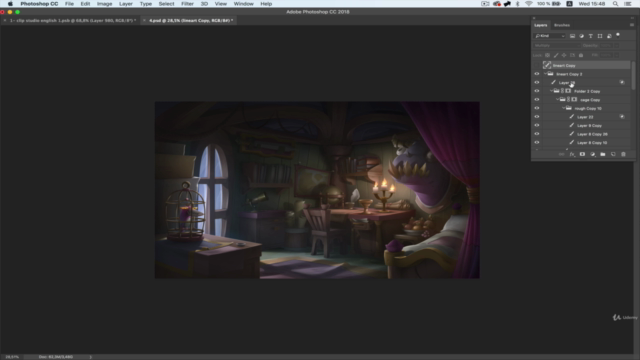Open the Select menu
Viewport: 640px width, 360px height.
pyautogui.click(x=166, y=4)
